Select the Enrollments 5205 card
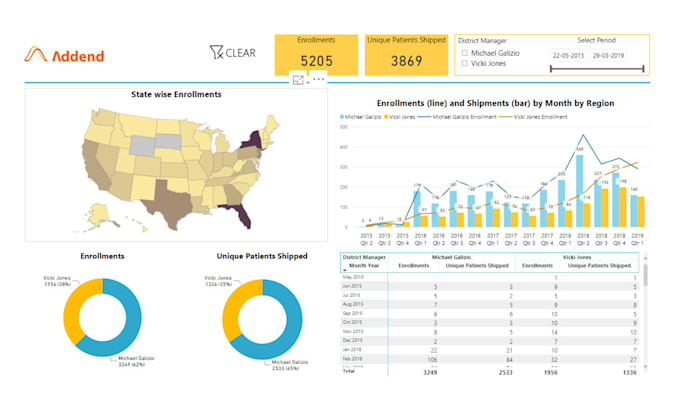This screenshot has width=680, height=409. pyautogui.click(x=316, y=55)
